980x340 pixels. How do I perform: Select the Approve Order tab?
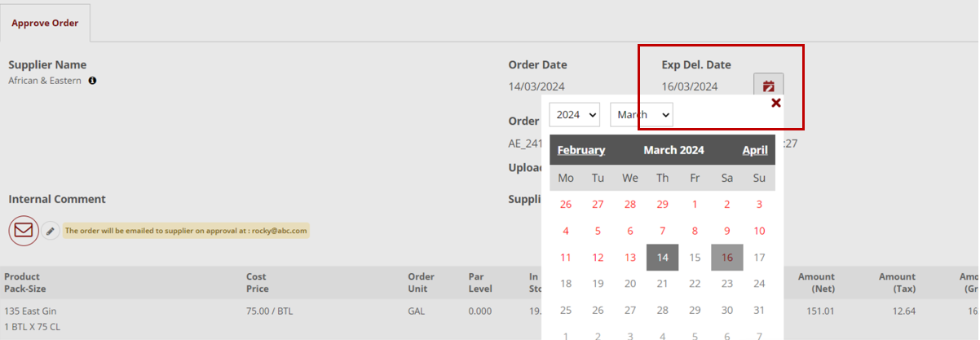click(x=45, y=23)
